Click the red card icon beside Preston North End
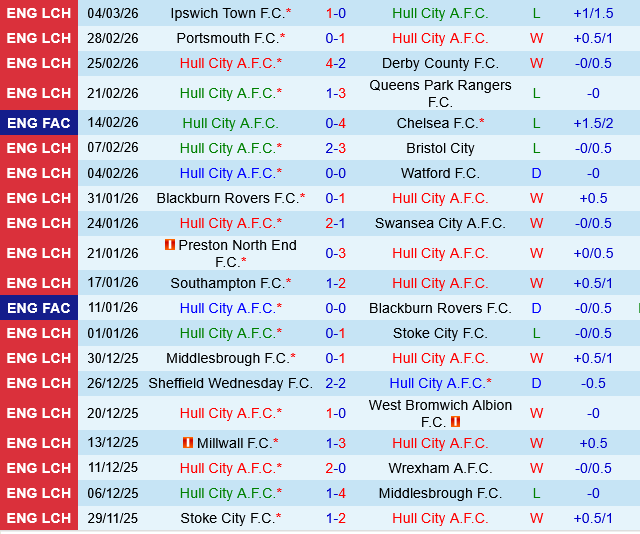Image resolution: width=640 pixels, height=534 pixels. tap(170, 245)
